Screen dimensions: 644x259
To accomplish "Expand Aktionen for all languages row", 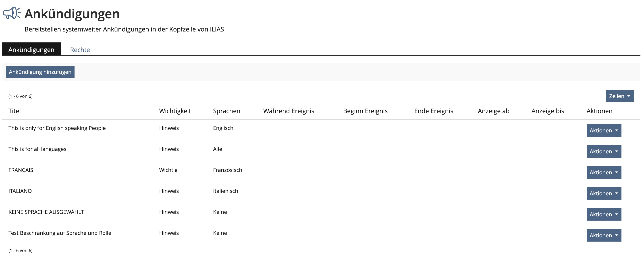I will point(604,151).
